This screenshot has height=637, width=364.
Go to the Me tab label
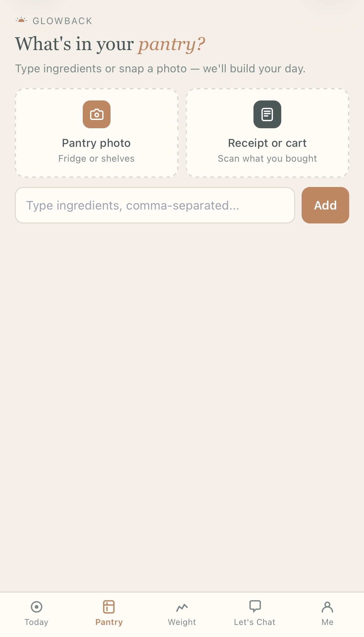click(x=327, y=622)
